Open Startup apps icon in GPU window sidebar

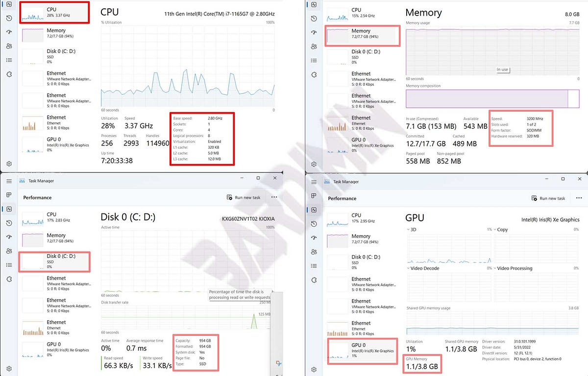[x=314, y=238]
